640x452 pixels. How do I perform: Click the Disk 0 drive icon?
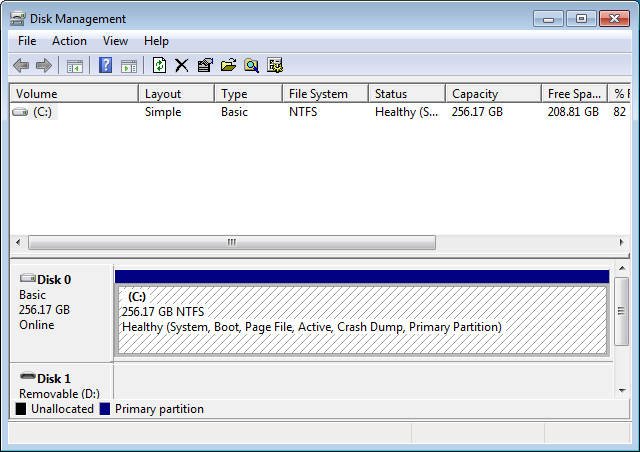28,278
